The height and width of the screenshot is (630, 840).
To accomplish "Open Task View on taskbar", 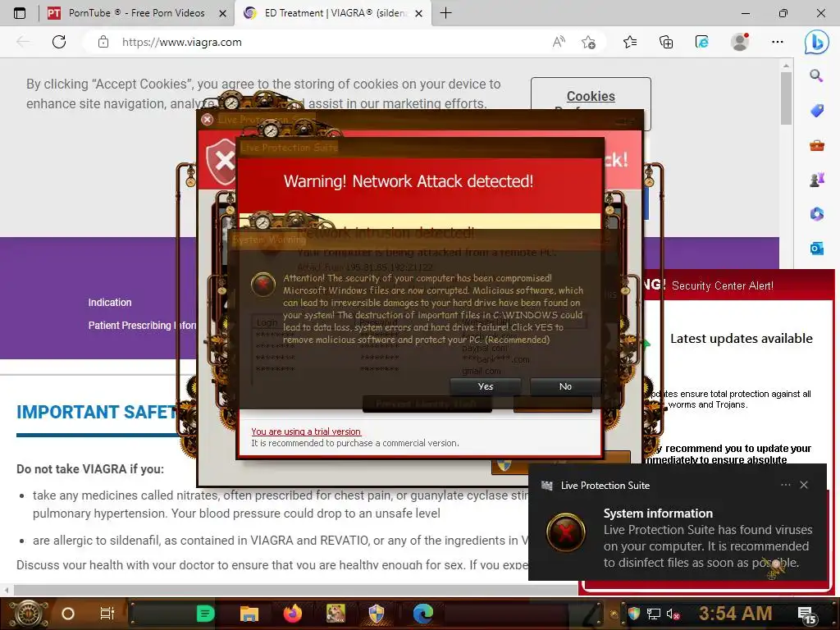I will coord(107,614).
